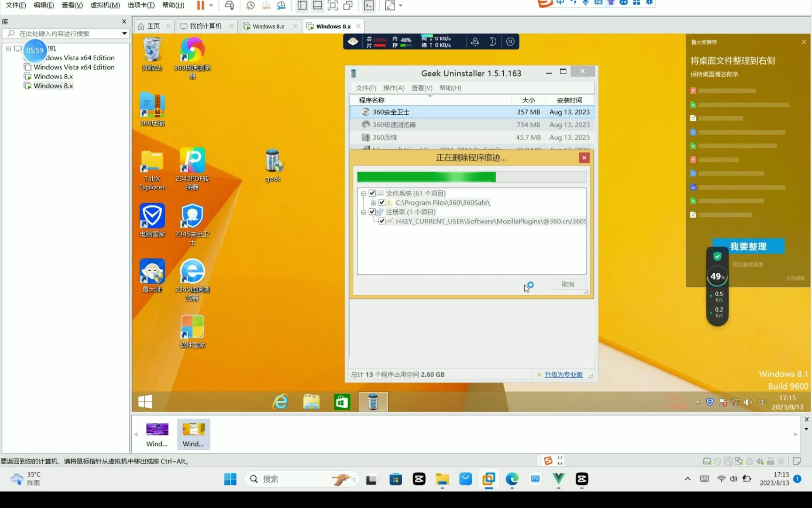Collapse the library tree root node

[x=8, y=48]
